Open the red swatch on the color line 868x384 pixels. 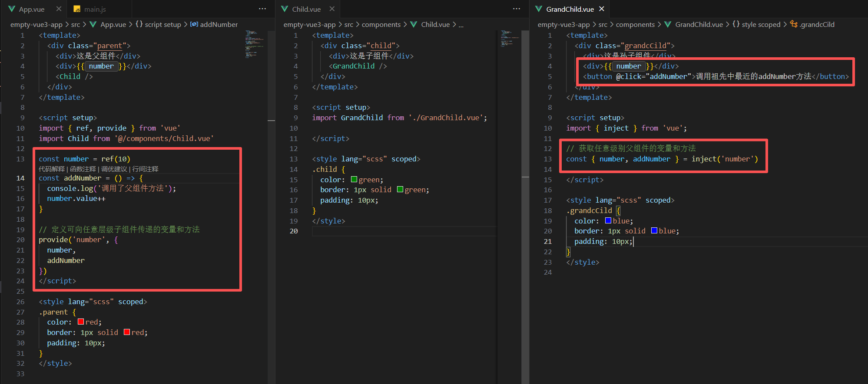coord(81,322)
